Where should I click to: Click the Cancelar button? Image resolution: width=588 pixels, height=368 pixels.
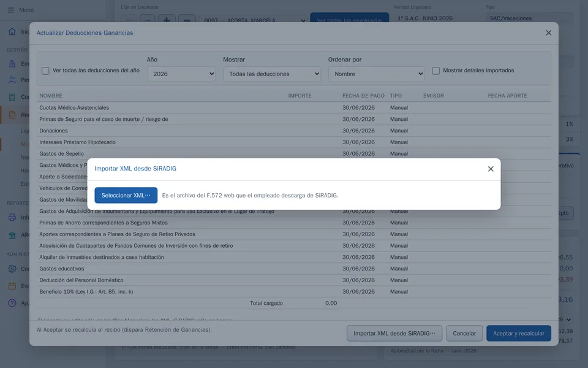click(x=464, y=334)
